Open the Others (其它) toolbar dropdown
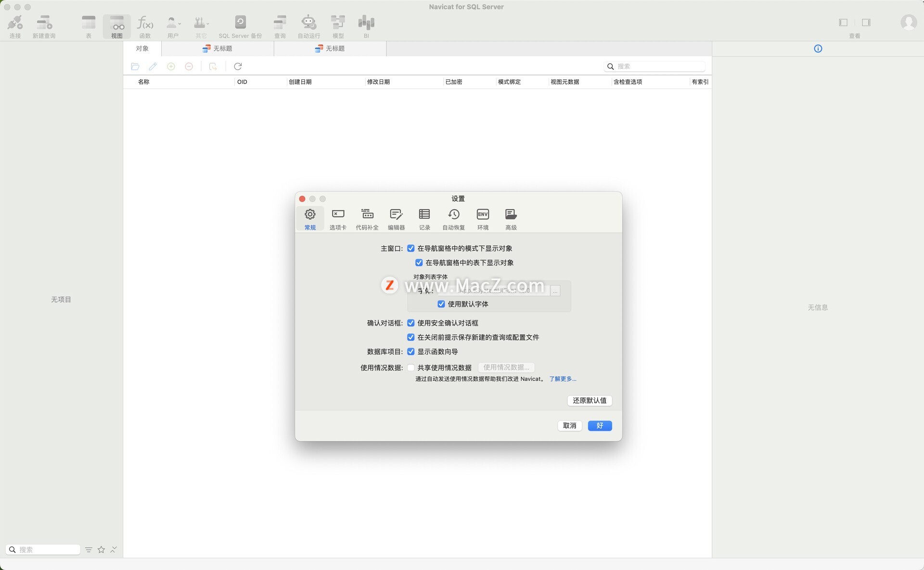The width and height of the screenshot is (924, 570). [201, 26]
